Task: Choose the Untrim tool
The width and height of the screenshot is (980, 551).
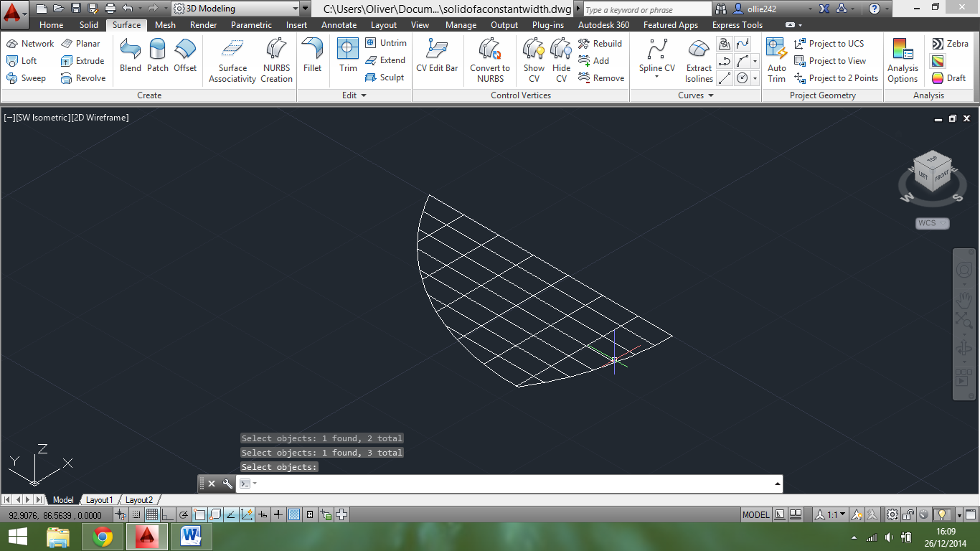Action: point(386,43)
